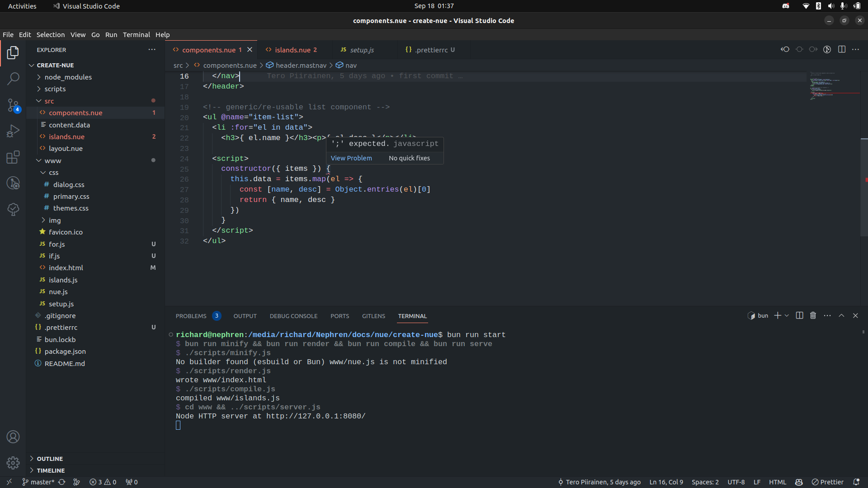Click the split editor right icon
868x488 pixels.
(x=841, y=50)
